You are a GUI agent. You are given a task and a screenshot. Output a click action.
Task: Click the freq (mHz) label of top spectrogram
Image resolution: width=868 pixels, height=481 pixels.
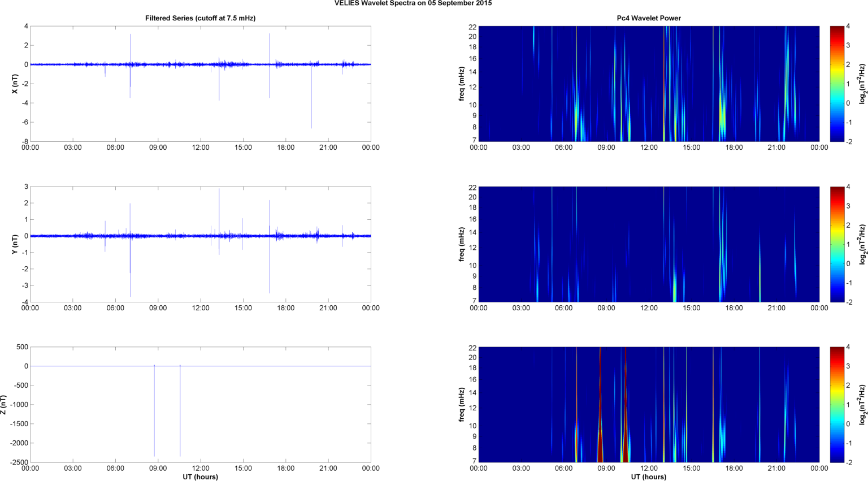point(462,84)
